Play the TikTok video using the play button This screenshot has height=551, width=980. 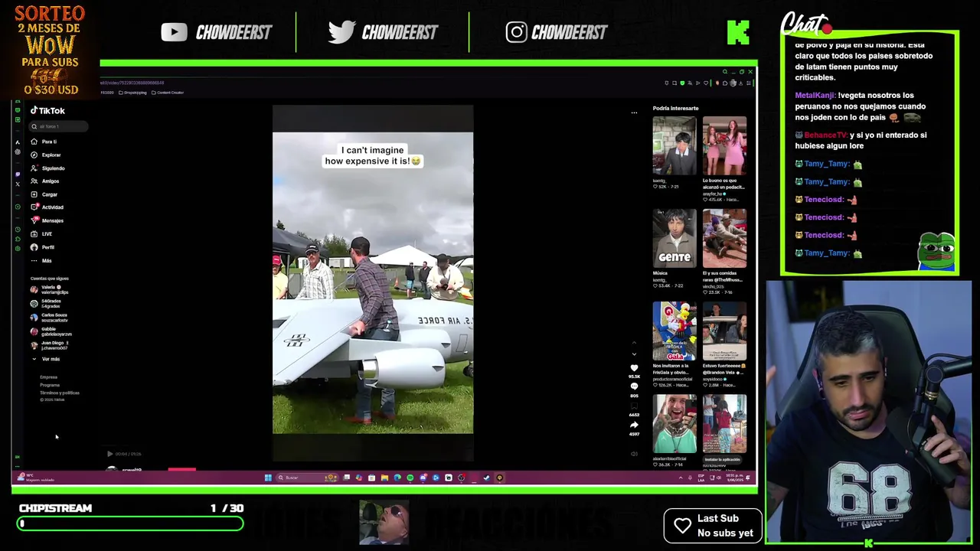(x=109, y=454)
